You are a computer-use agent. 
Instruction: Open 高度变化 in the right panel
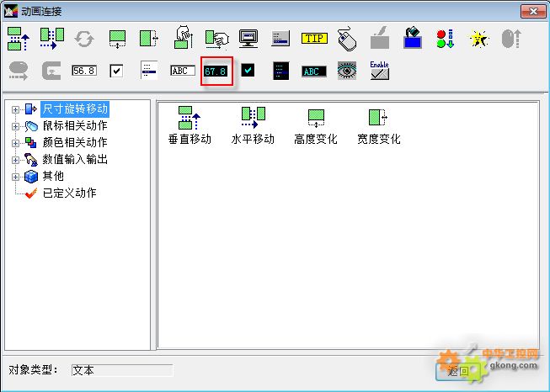pyautogui.click(x=316, y=126)
